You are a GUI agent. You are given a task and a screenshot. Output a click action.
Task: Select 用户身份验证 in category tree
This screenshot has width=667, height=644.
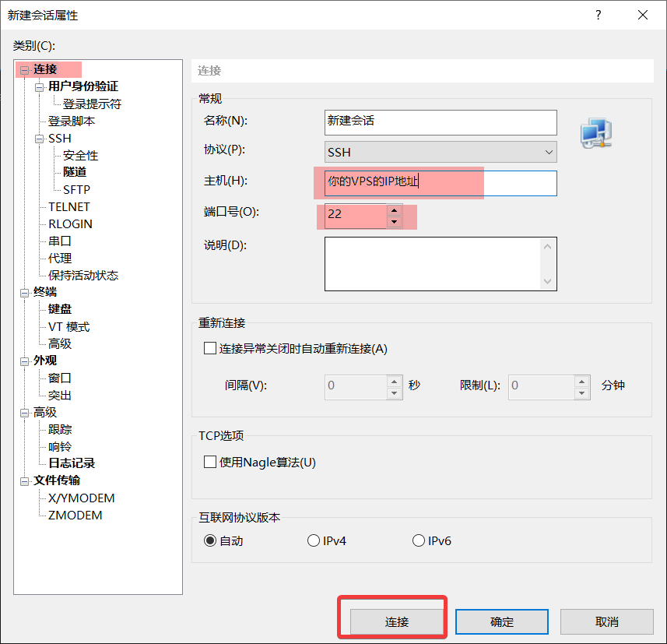tap(83, 86)
